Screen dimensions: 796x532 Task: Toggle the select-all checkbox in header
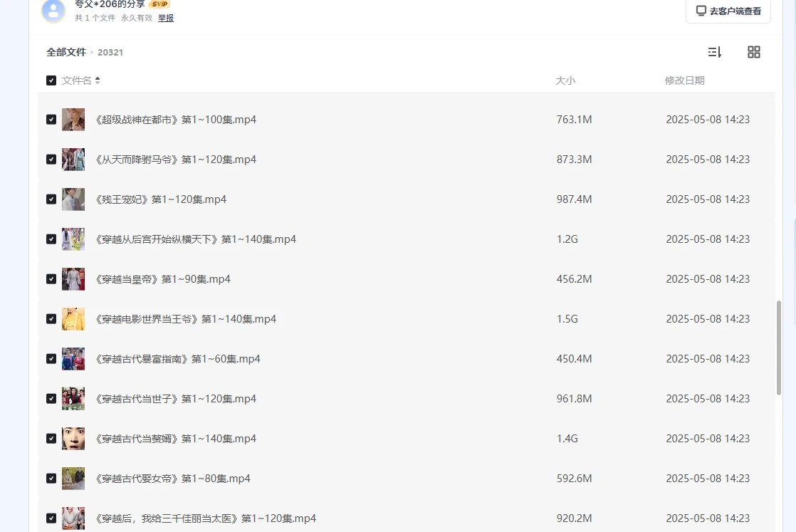51,80
